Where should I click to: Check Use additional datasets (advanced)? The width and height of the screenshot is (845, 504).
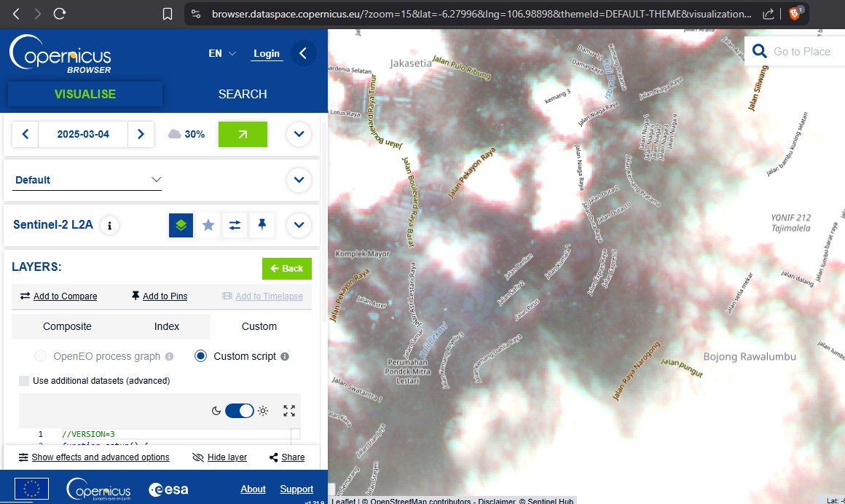pos(24,381)
